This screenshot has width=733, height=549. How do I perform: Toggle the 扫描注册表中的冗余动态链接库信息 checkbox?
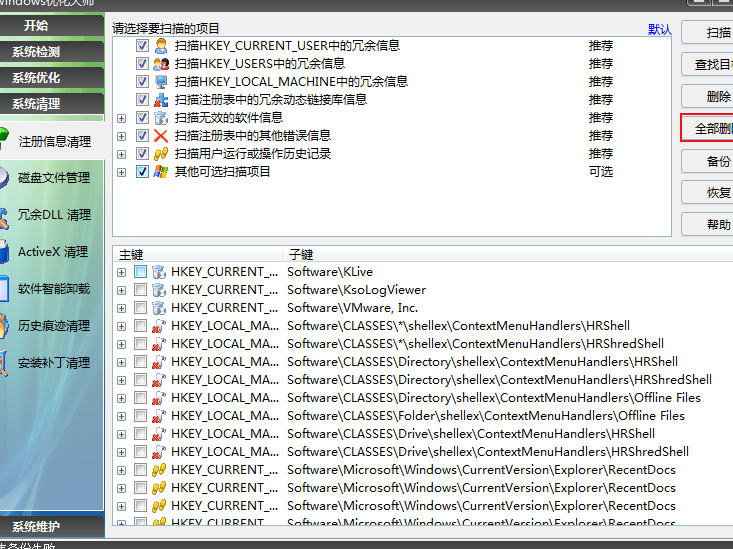point(142,100)
